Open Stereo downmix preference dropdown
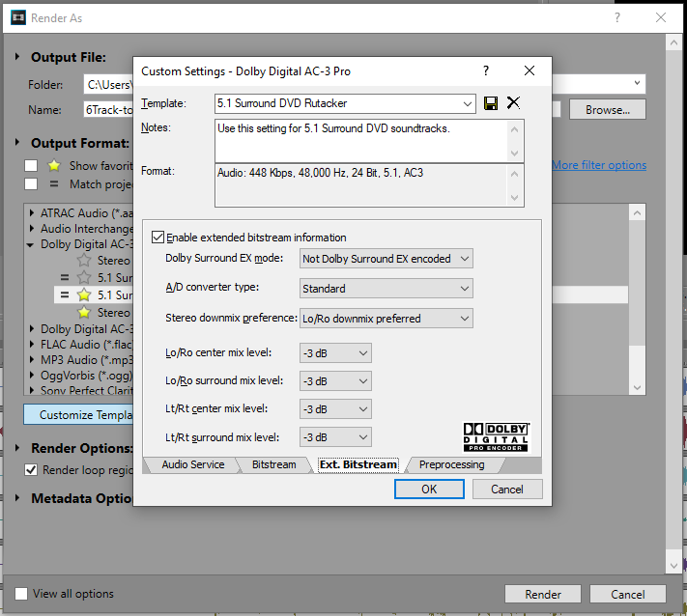 click(386, 319)
